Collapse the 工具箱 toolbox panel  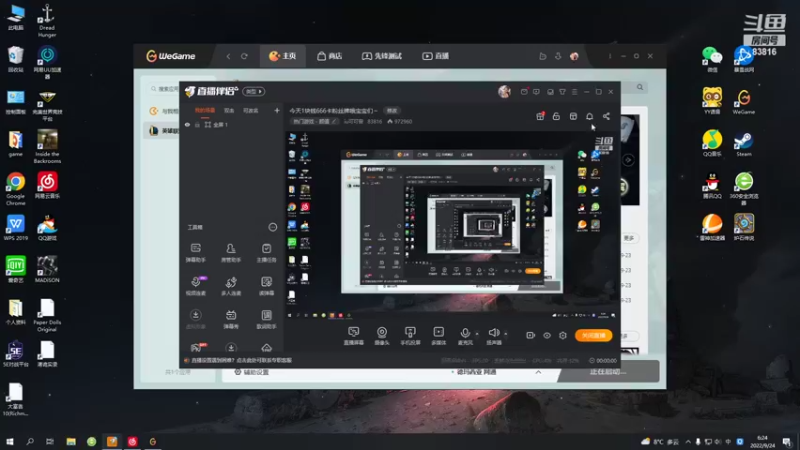pos(272,227)
